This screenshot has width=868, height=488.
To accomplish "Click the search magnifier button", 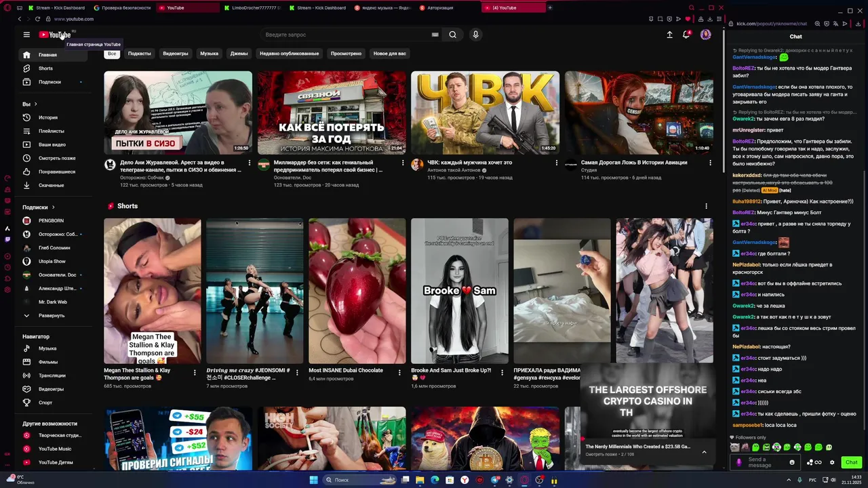I will point(453,35).
